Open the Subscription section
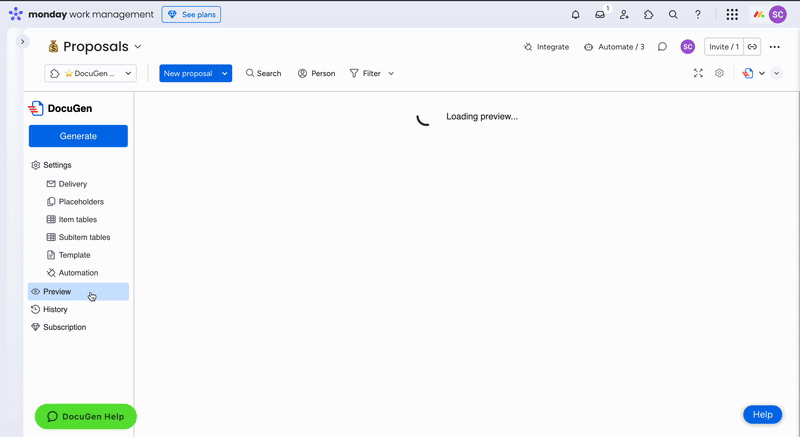The image size is (800, 437). point(58,327)
